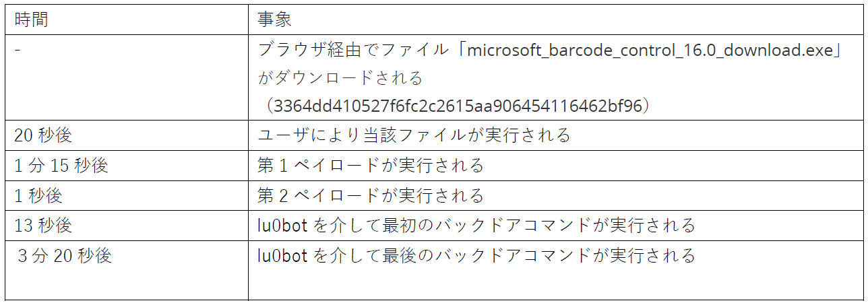Click the dash in first time cell

[18, 50]
